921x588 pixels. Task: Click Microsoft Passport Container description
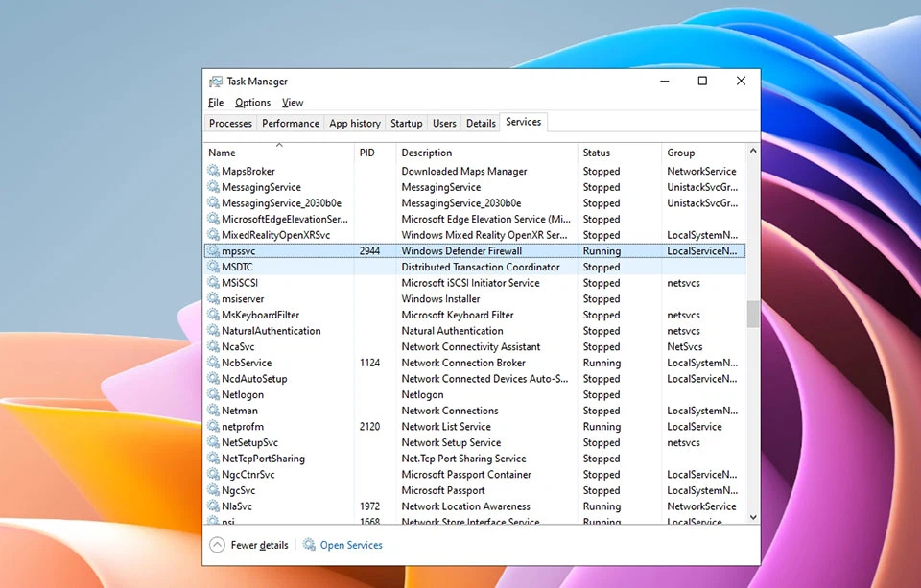tap(466, 474)
